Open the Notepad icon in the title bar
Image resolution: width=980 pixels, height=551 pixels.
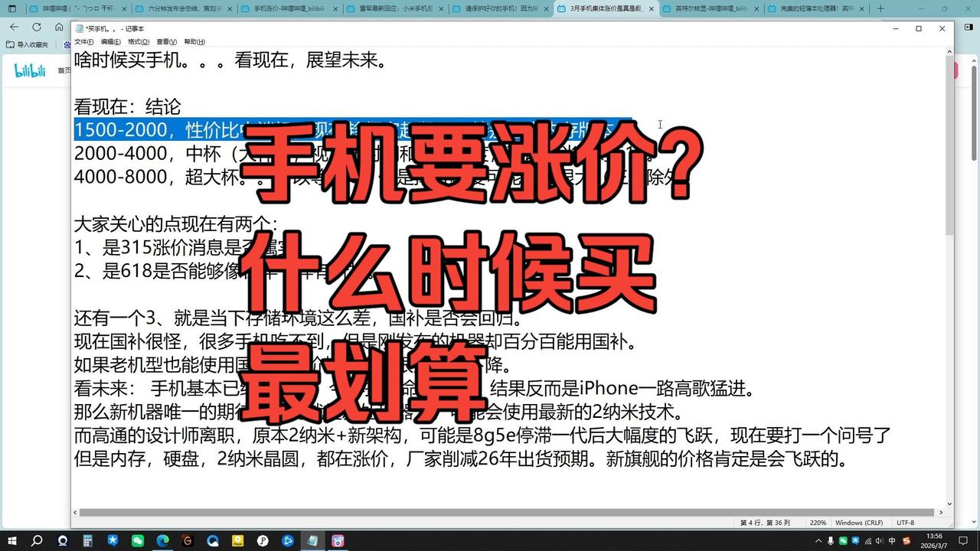(79, 28)
